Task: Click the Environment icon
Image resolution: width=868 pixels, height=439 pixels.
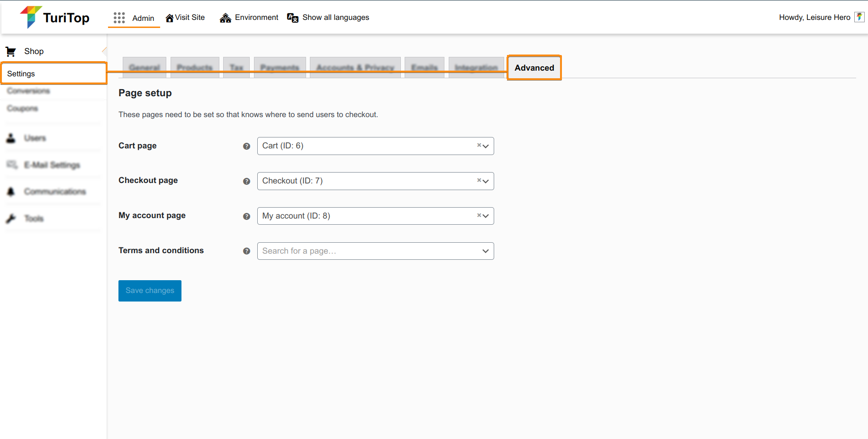Action: click(225, 18)
